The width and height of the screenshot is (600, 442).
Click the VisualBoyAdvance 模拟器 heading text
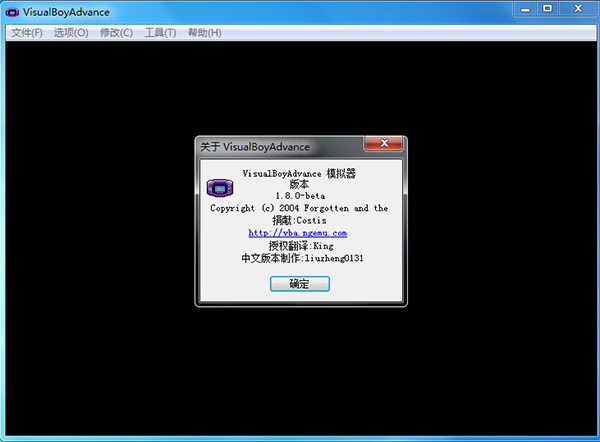pyautogui.click(x=299, y=174)
